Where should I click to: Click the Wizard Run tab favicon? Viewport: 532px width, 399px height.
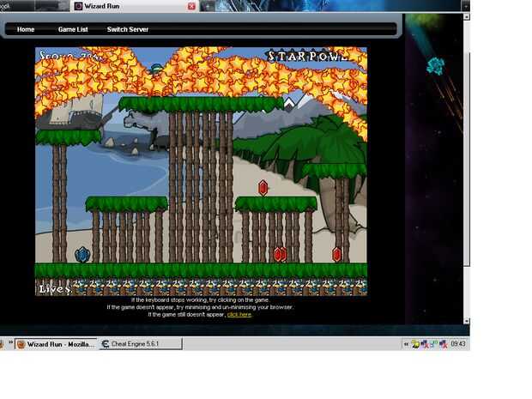tap(78, 6)
